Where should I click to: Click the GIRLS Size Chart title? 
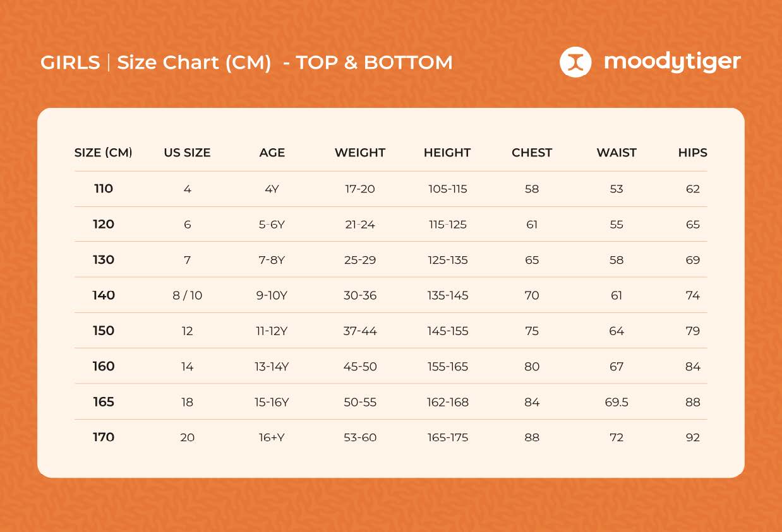[246, 62]
